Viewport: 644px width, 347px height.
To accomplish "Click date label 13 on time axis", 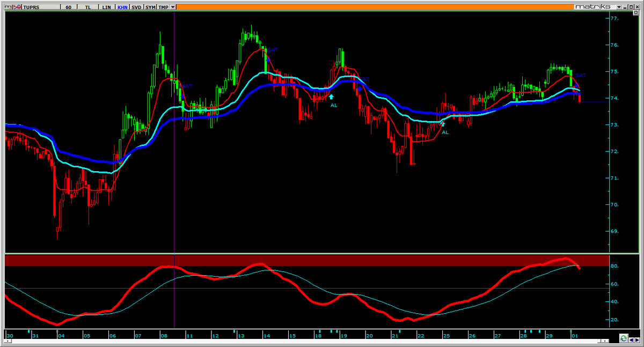I will pyautogui.click(x=240, y=336).
